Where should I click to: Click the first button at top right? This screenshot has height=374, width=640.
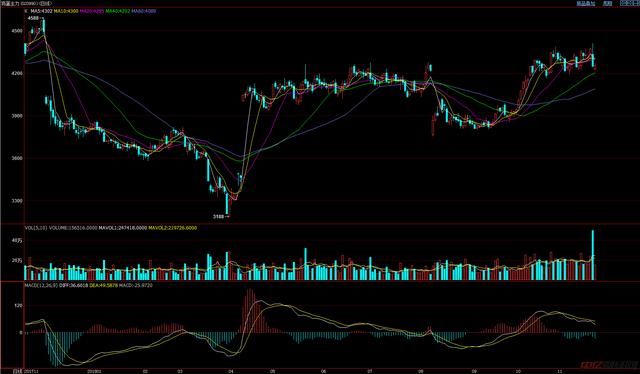(x=586, y=3)
